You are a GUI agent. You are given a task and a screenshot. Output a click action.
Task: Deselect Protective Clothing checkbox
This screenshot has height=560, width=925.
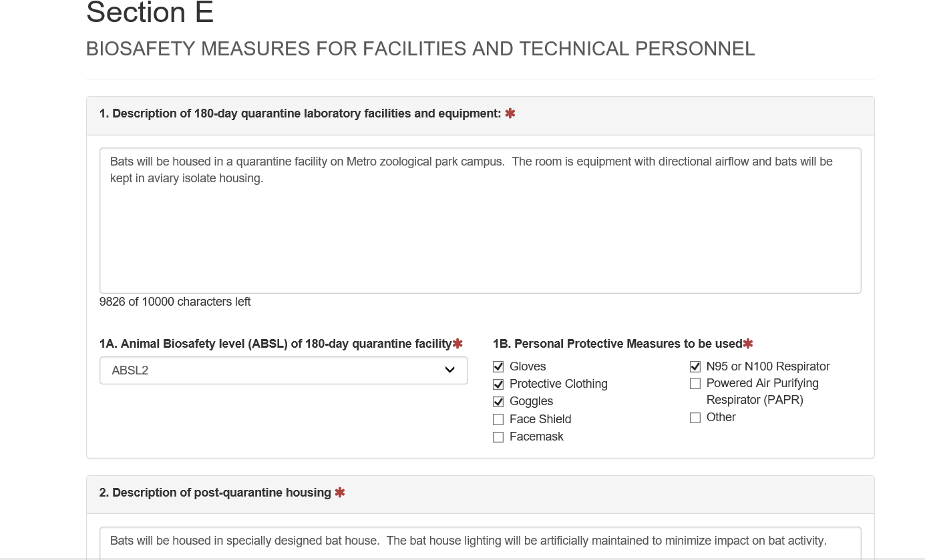tap(498, 384)
